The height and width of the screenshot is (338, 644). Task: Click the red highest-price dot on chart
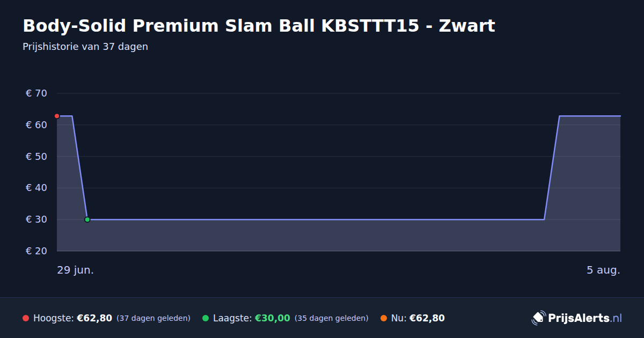click(57, 116)
